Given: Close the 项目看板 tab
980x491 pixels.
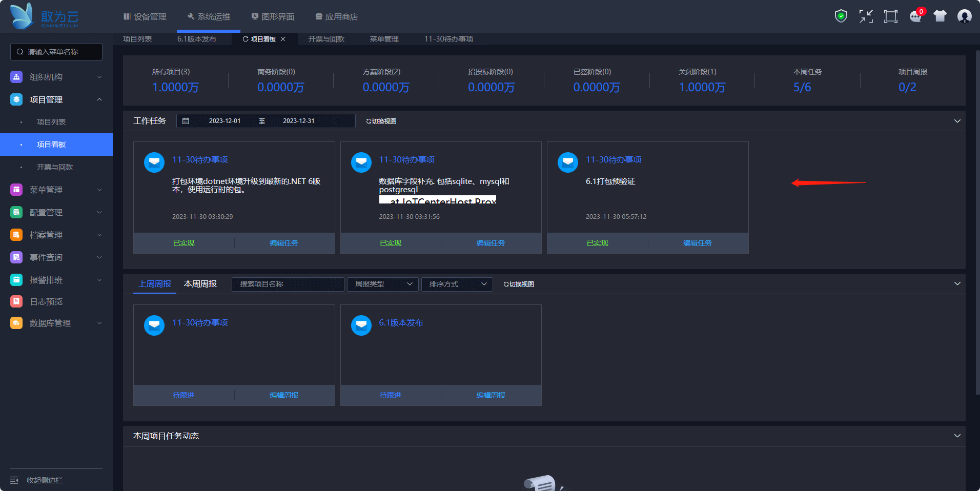Looking at the screenshot, I should [x=283, y=39].
